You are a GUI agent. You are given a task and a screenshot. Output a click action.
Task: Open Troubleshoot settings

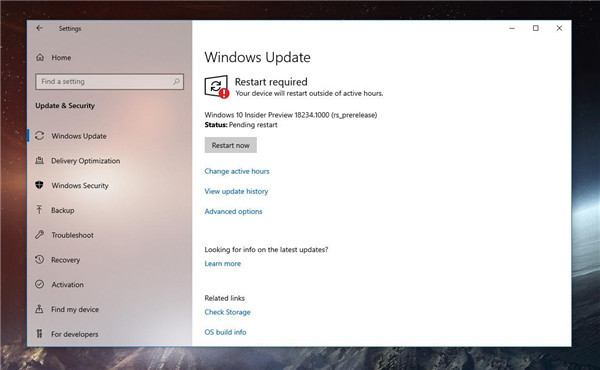click(x=72, y=235)
